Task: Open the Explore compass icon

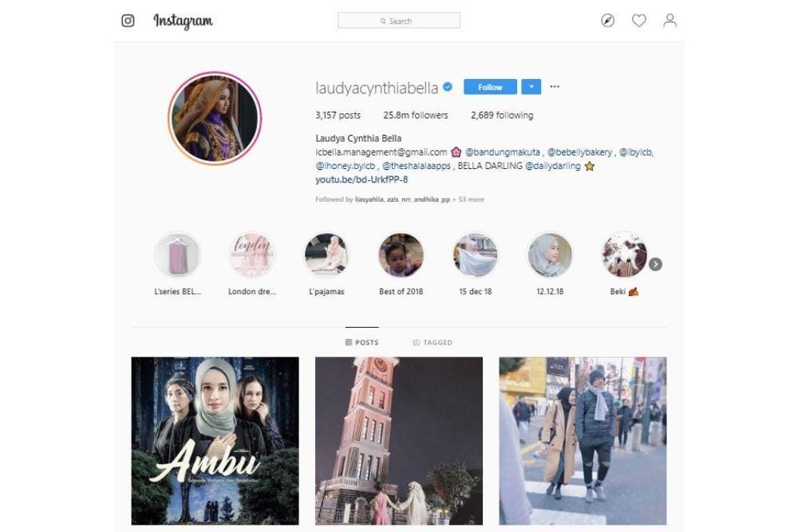Action: tap(607, 21)
